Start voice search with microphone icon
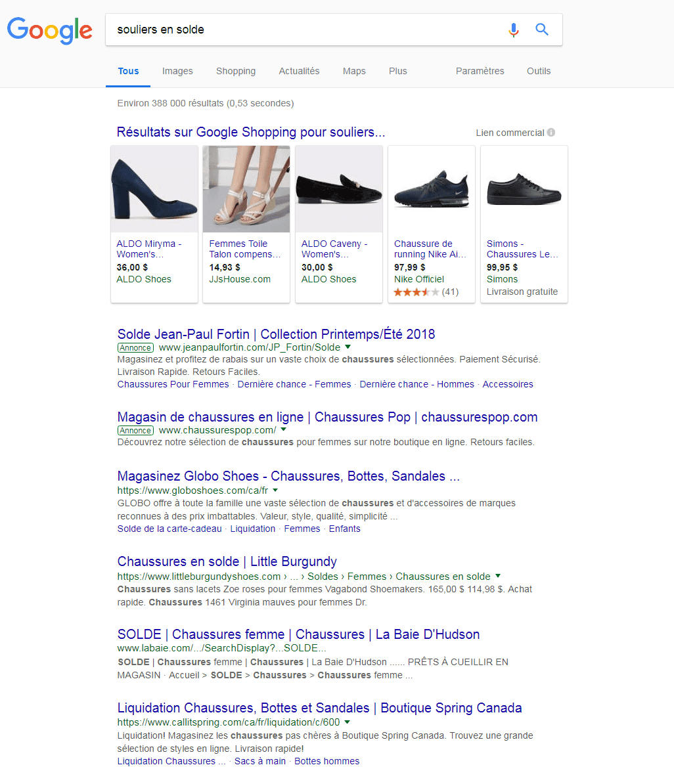This screenshot has width=674, height=784. 513,30
